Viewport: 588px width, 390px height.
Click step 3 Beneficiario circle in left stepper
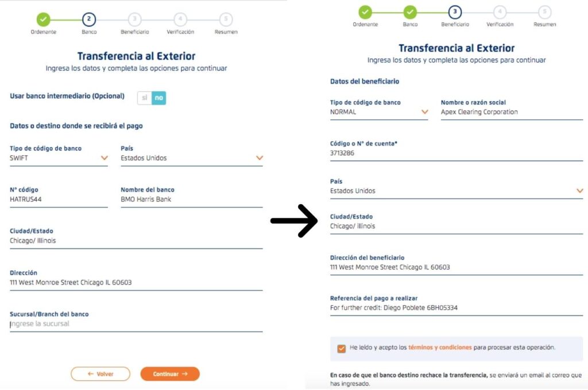(134, 19)
